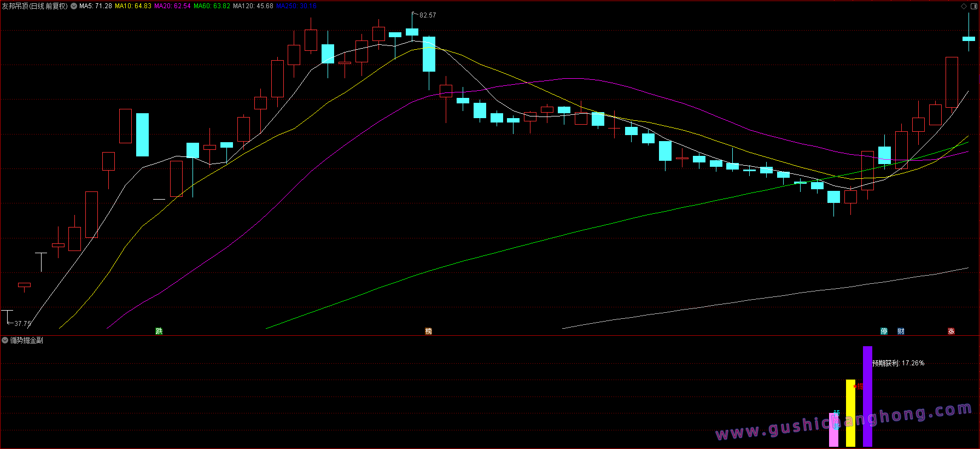The width and height of the screenshot is (980, 449).
Task: Select the yellow MA10 label
Action: click(133, 6)
